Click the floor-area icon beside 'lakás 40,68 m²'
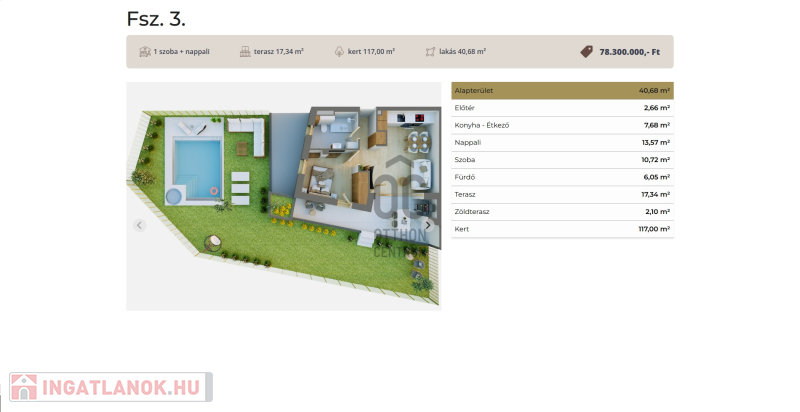Screen dimensions: 800x412 coord(430,51)
